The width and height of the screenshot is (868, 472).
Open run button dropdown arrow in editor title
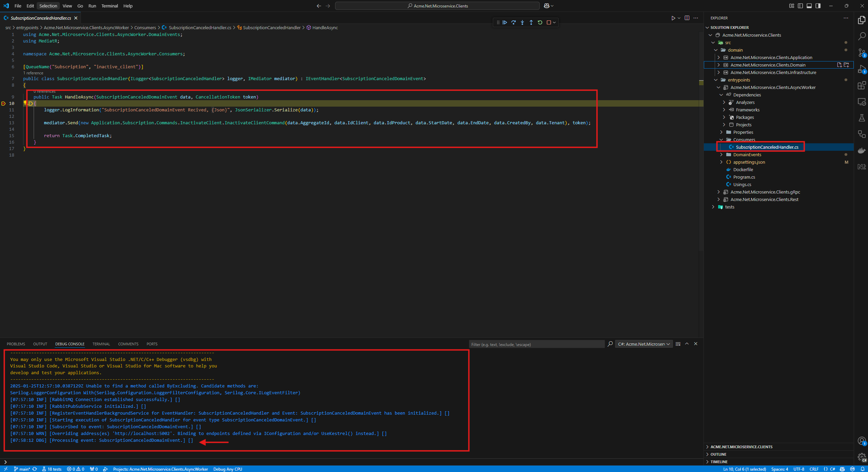pos(679,18)
